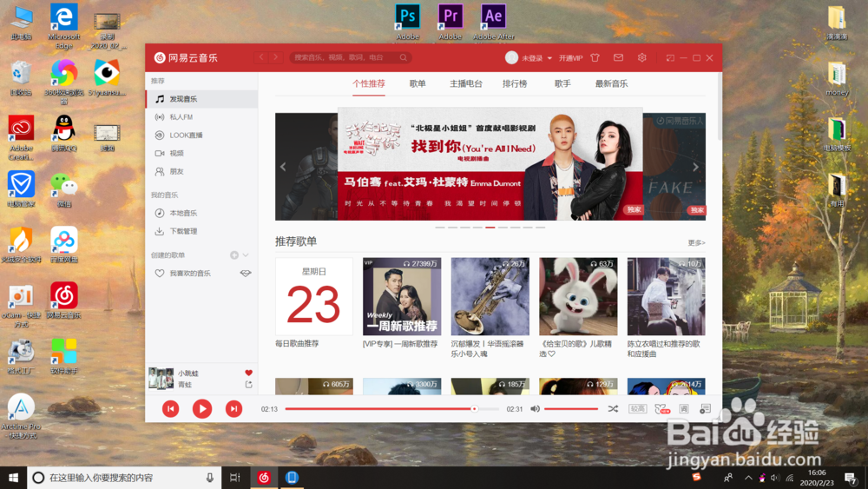Add new playlist plus icon

point(234,255)
